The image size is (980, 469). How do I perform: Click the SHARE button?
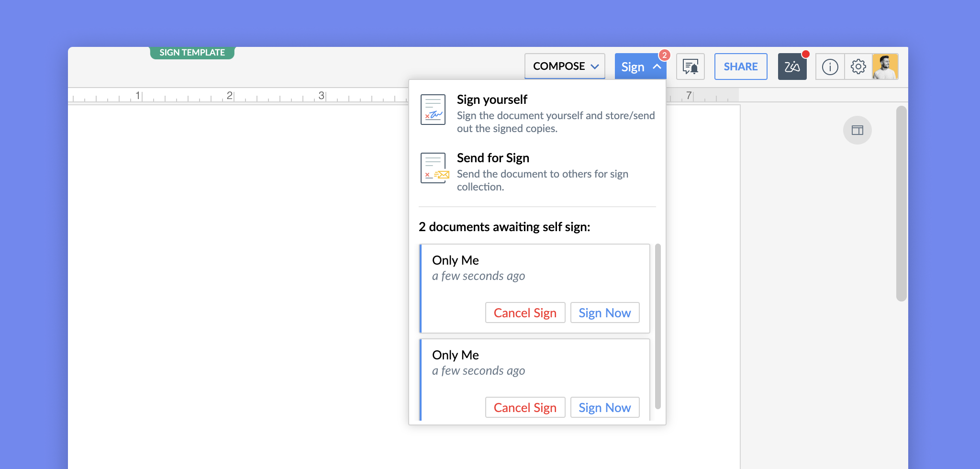point(740,67)
